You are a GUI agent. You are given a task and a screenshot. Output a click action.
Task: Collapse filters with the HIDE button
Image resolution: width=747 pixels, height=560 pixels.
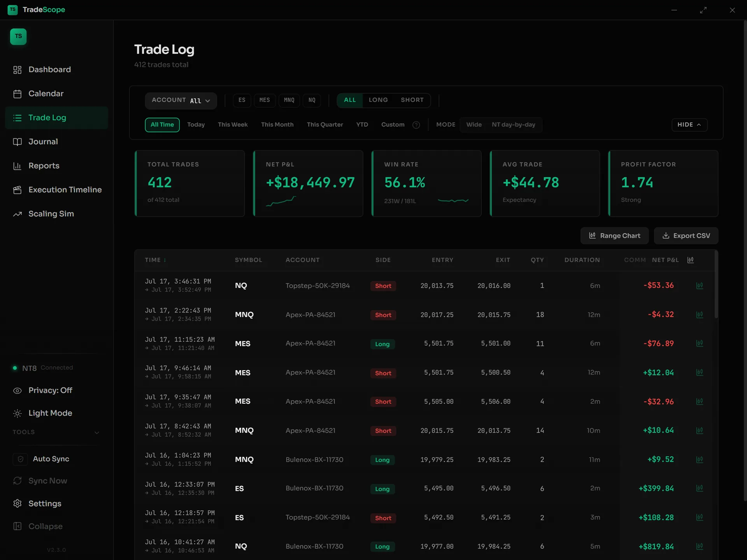pos(689,125)
